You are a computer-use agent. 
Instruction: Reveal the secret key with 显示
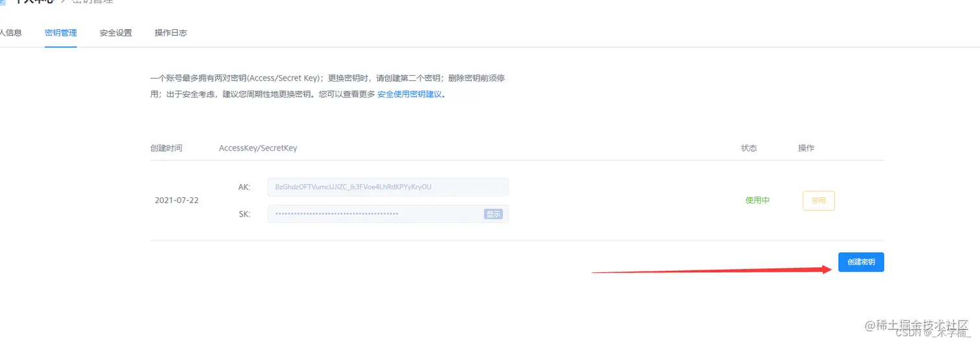pos(493,214)
